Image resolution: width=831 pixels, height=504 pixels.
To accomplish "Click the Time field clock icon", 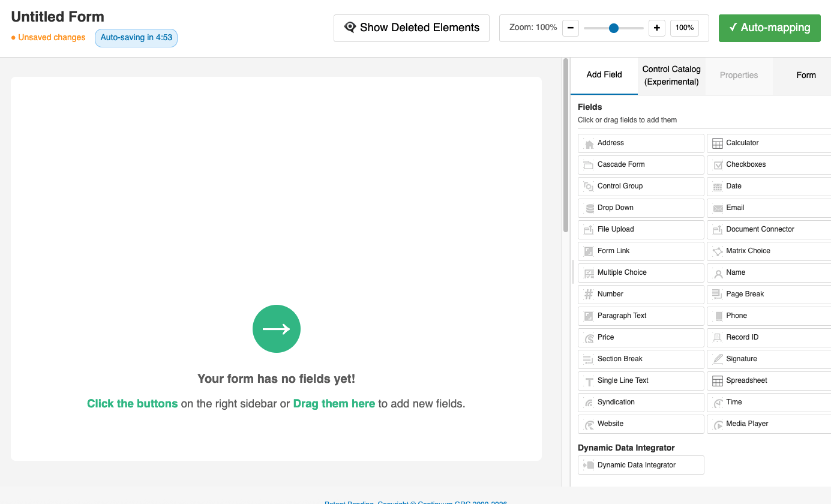I will 718,403.
